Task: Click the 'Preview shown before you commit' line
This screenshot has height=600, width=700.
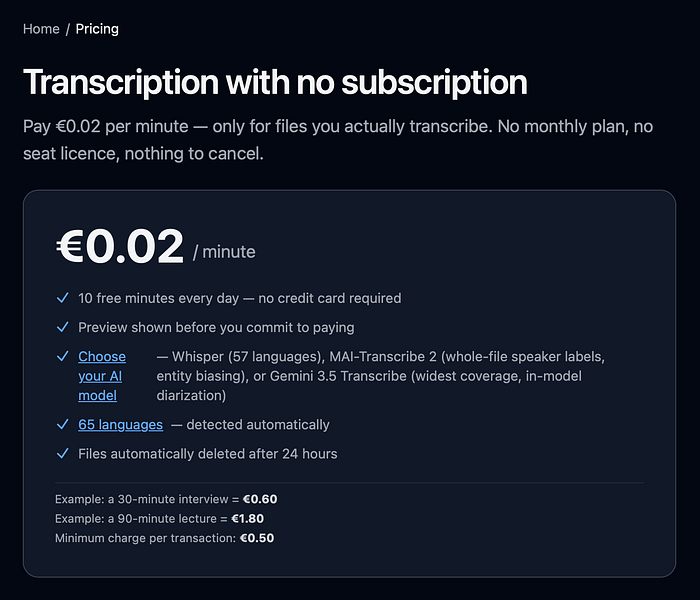Action: point(216,327)
